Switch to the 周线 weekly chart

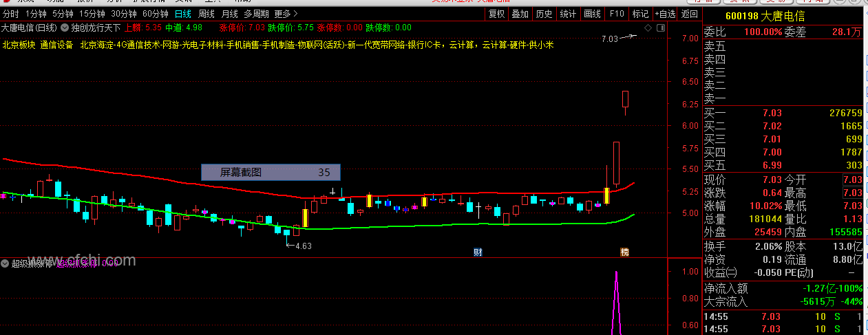[x=207, y=14]
